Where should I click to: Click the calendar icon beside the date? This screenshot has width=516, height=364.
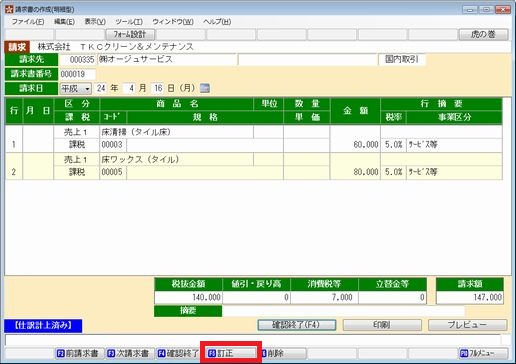[205, 88]
